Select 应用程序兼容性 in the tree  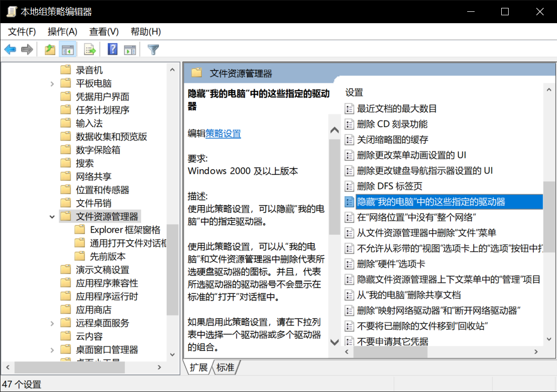click(107, 284)
